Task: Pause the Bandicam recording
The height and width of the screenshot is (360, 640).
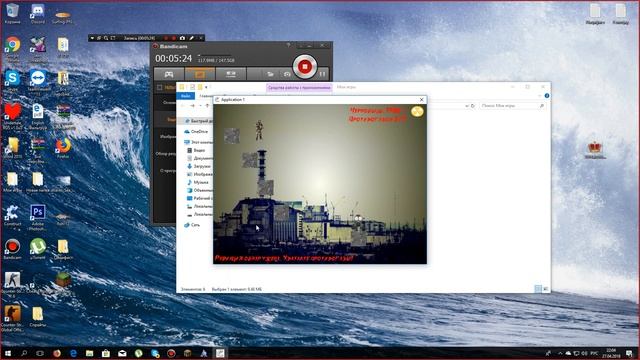Action: (322, 74)
